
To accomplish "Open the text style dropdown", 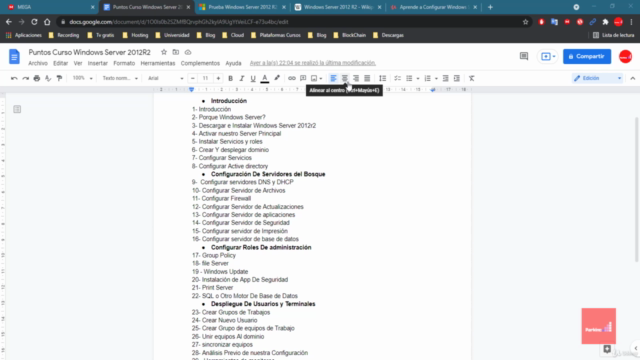I will coord(120,78).
